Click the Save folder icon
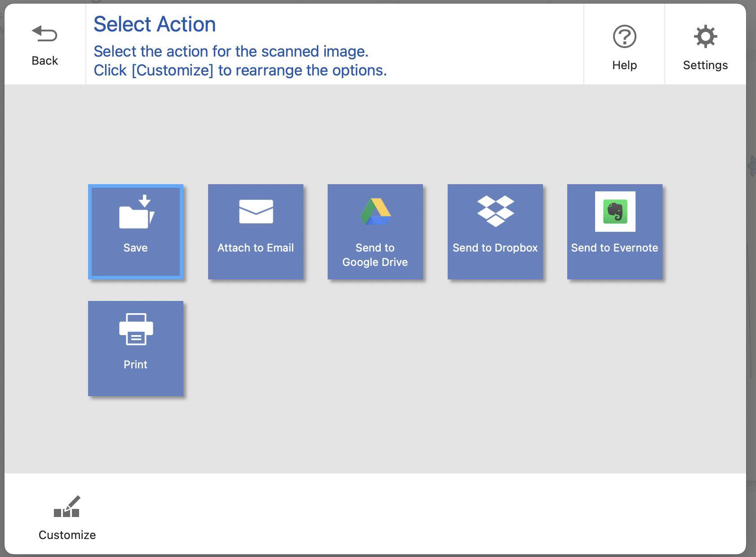 [x=136, y=212]
